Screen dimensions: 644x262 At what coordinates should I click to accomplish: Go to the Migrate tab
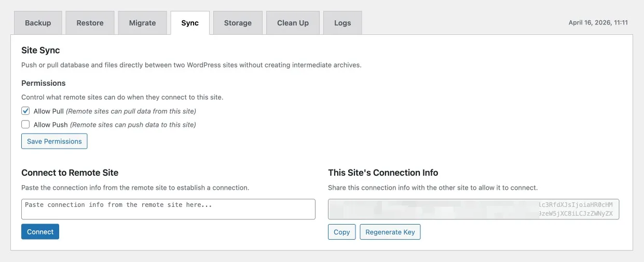tap(142, 23)
